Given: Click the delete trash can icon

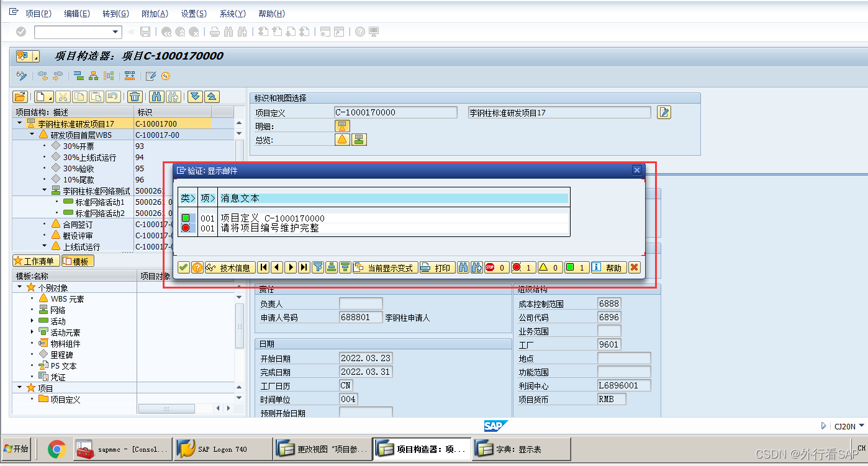Looking at the screenshot, I should 135,96.
